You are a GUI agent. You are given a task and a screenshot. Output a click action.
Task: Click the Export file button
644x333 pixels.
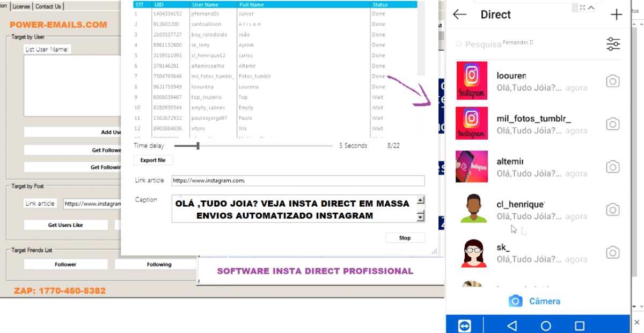tap(153, 160)
